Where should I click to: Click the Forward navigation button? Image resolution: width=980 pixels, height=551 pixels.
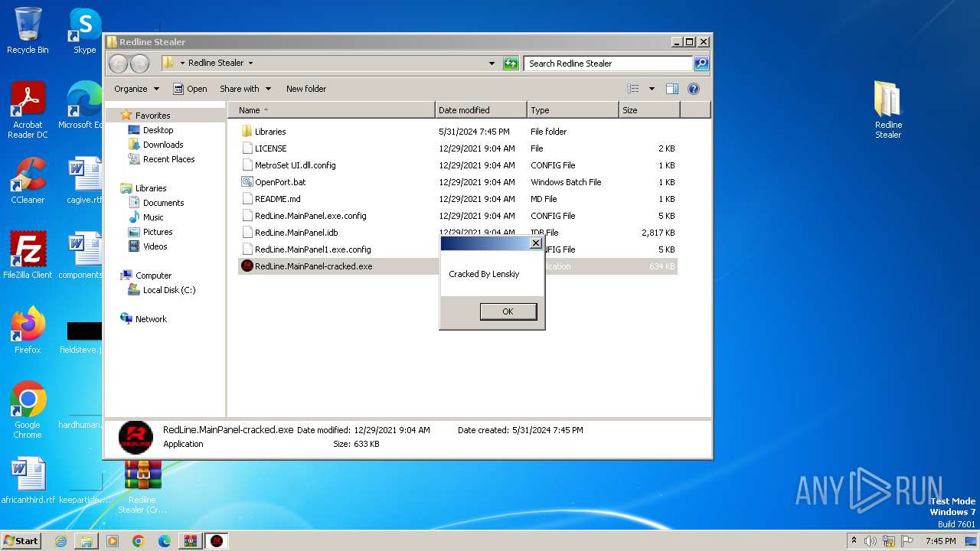point(139,64)
